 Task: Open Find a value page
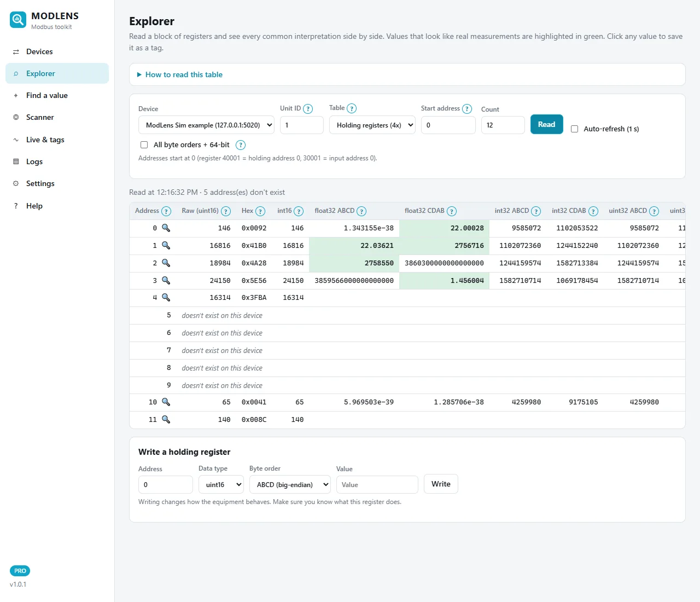coord(57,95)
